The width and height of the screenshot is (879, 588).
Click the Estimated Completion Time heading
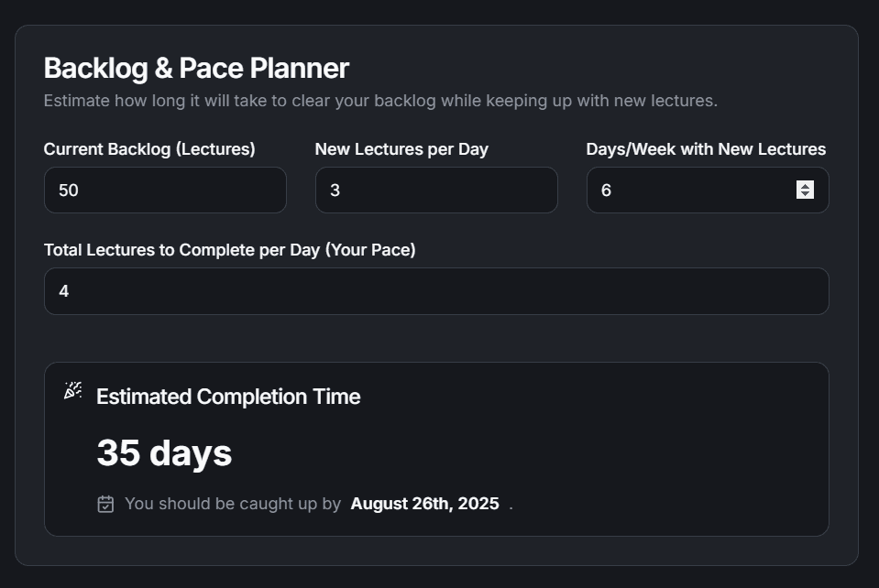click(x=228, y=396)
